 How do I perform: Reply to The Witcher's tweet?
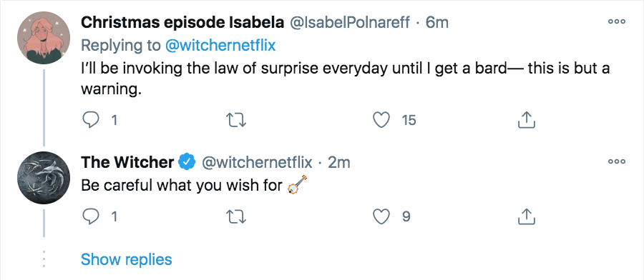pyautogui.click(x=91, y=216)
